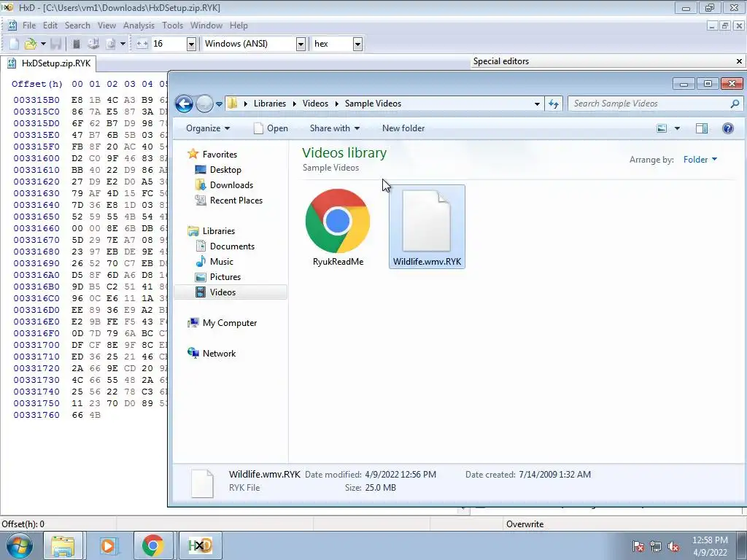The width and height of the screenshot is (747, 560).
Task: Expand the address bar history dropdown
Action: pyautogui.click(x=537, y=104)
